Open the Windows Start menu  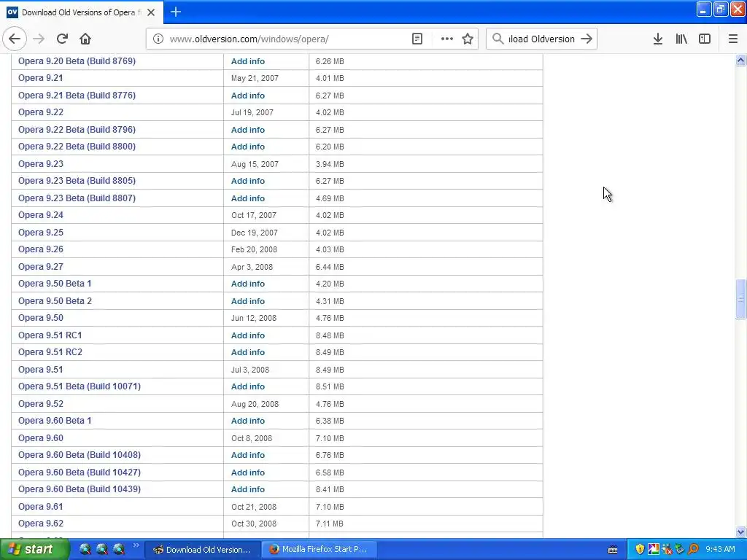pyautogui.click(x=35, y=550)
